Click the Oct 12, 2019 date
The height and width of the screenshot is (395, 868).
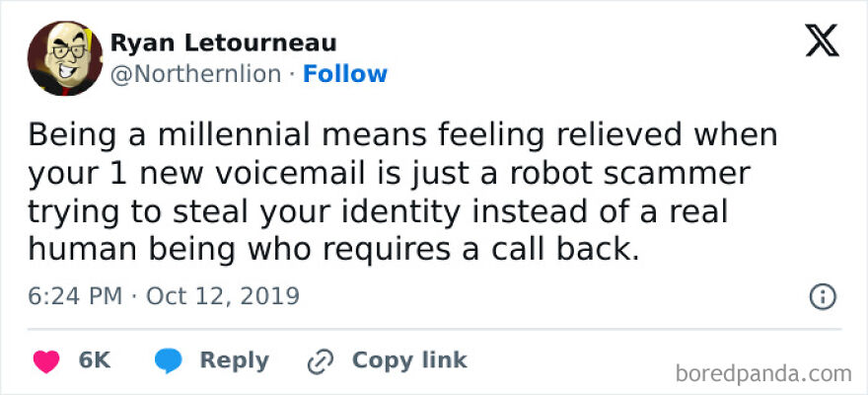tap(222, 296)
